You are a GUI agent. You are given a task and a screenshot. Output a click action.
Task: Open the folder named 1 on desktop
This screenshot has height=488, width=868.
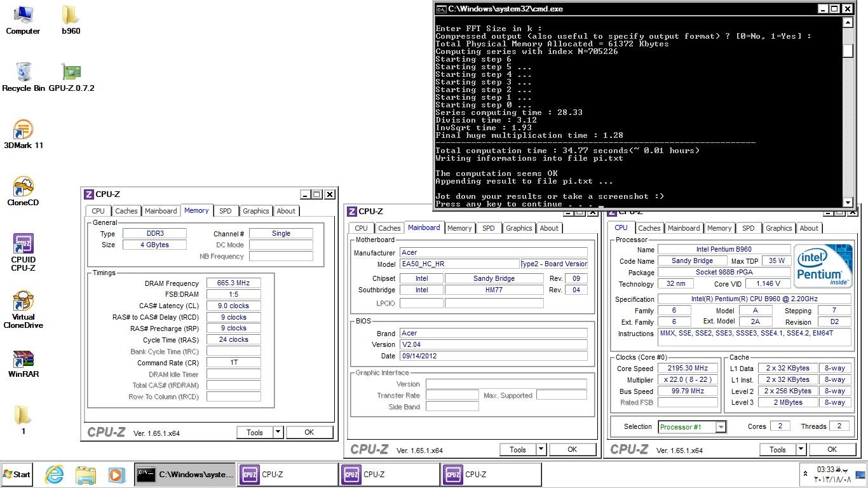[x=24, y=420]
